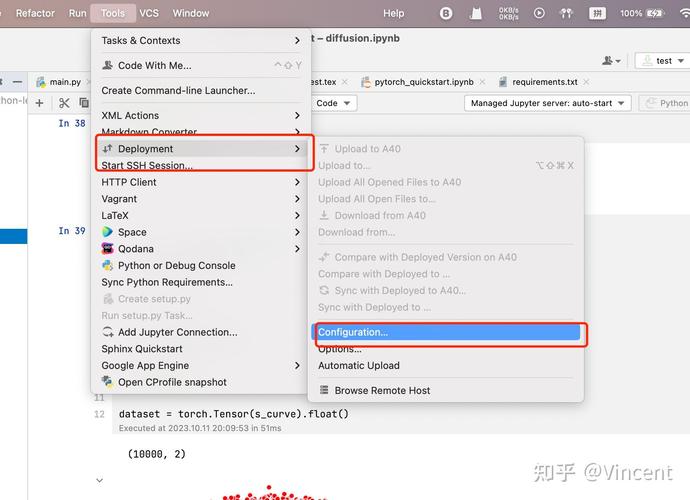Expand LaTeX submenu
This screenshot has width=690, height=500.
tap(201, 216)
